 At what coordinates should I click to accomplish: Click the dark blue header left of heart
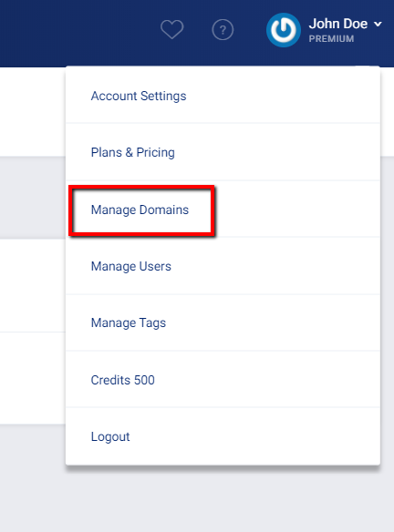pos(78,33)
